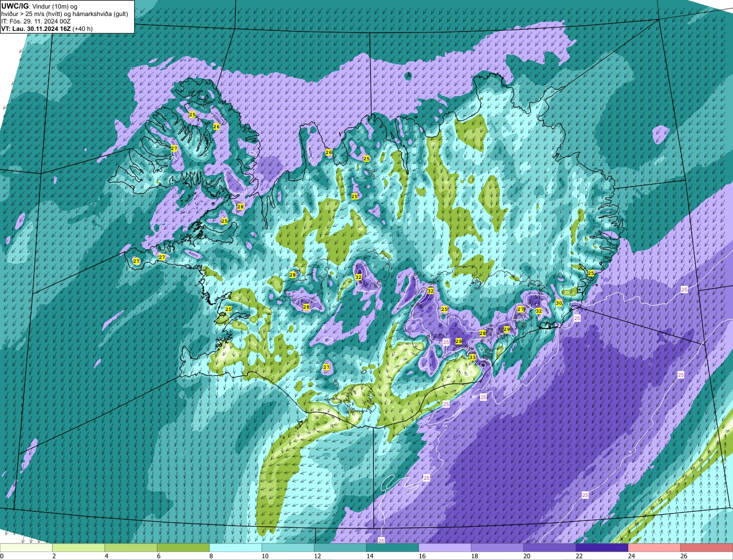Click the 18–20 m/s purple legend swatch
Image resolution: width=733 pixels, height=560 pixels.
point(497,548)
